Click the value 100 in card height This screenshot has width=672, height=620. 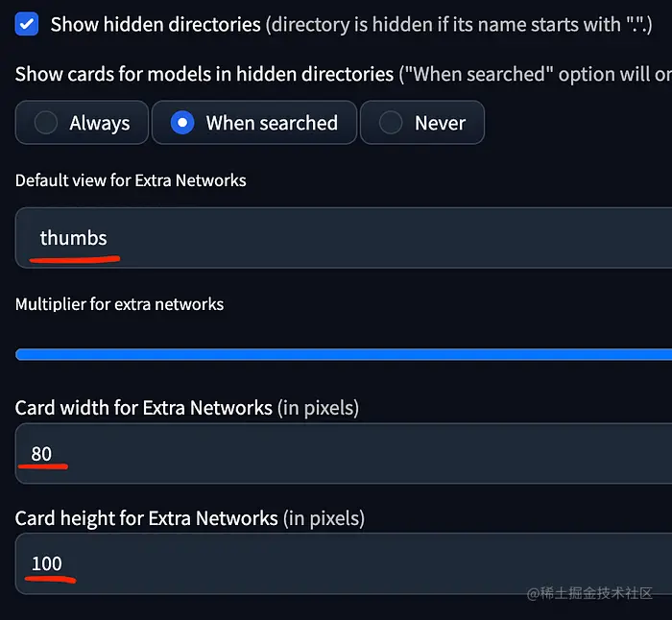click(x=46, y=563)
